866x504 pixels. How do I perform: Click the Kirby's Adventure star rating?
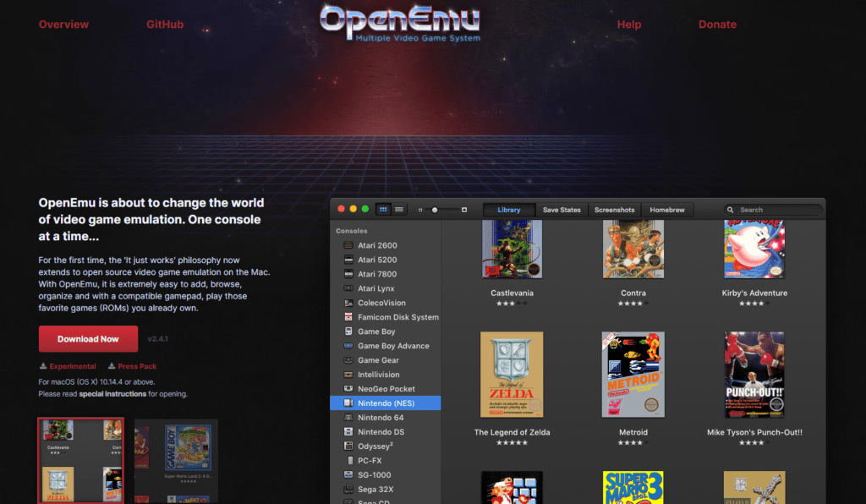click(x=754, y=303)
